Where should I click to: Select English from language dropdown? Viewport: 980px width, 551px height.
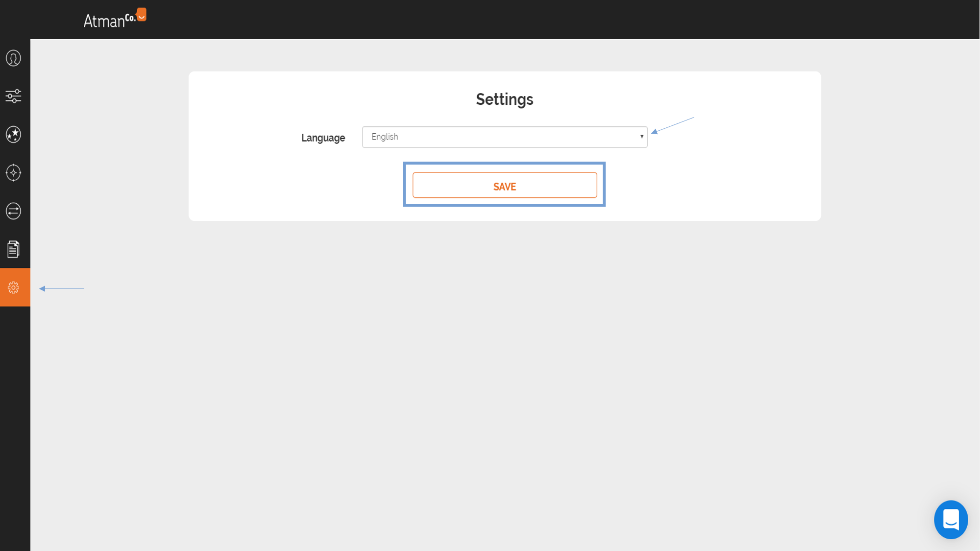[505, 137]
